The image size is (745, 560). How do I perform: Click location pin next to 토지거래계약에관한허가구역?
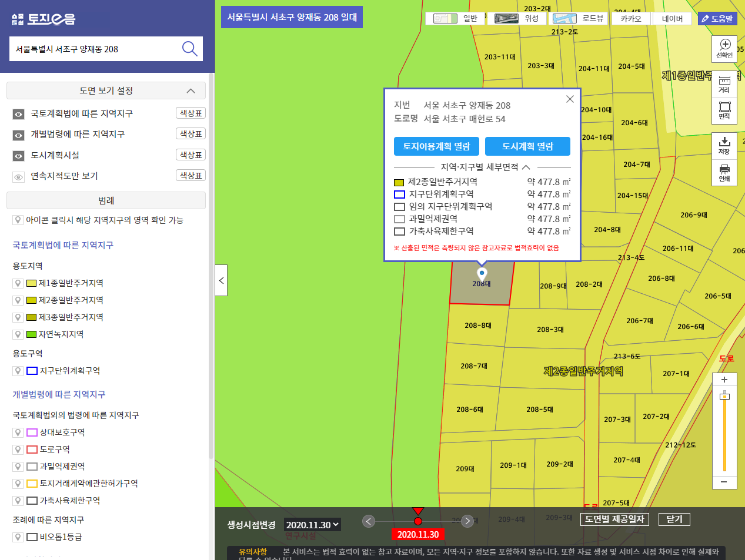click(x=18, y=484)
